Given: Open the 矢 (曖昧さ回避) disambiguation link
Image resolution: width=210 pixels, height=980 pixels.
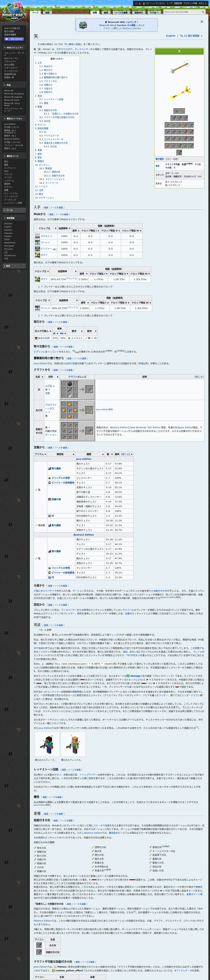Looking at the screenshot, I should click(73, 44).
